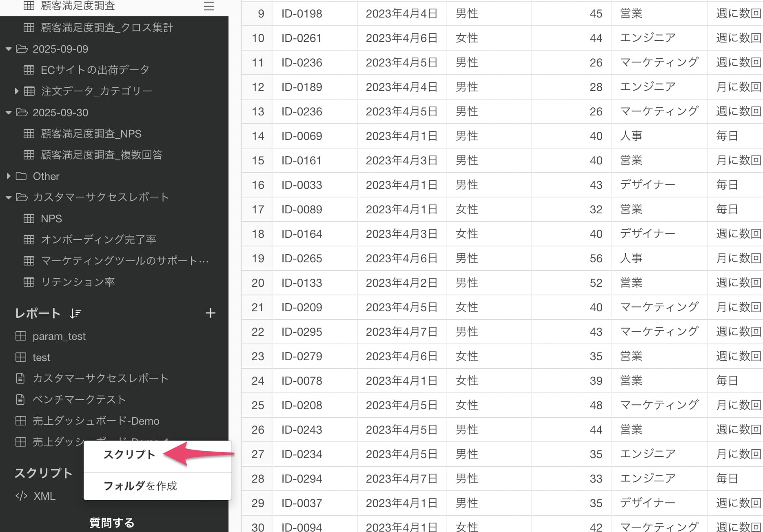Screen dimensions: 763x532
Task: Collapse the カスタマーサクセスレポート folder arrow
Action: click(x=8, y=197)
